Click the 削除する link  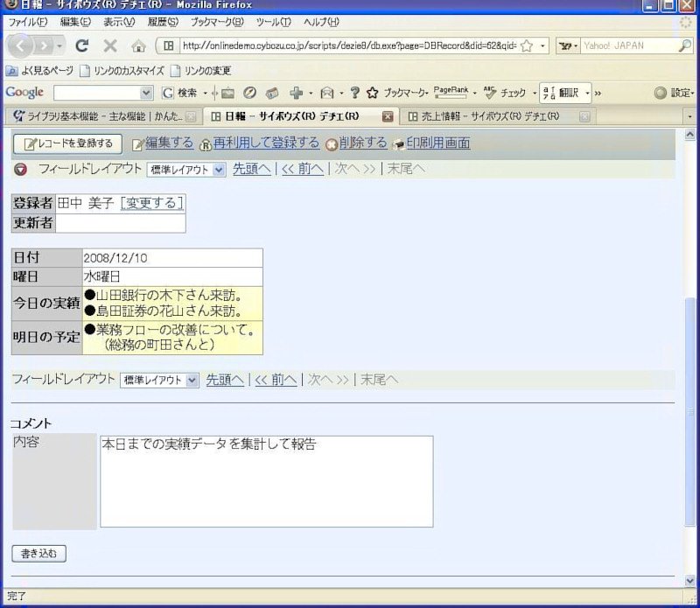(363, 143)
